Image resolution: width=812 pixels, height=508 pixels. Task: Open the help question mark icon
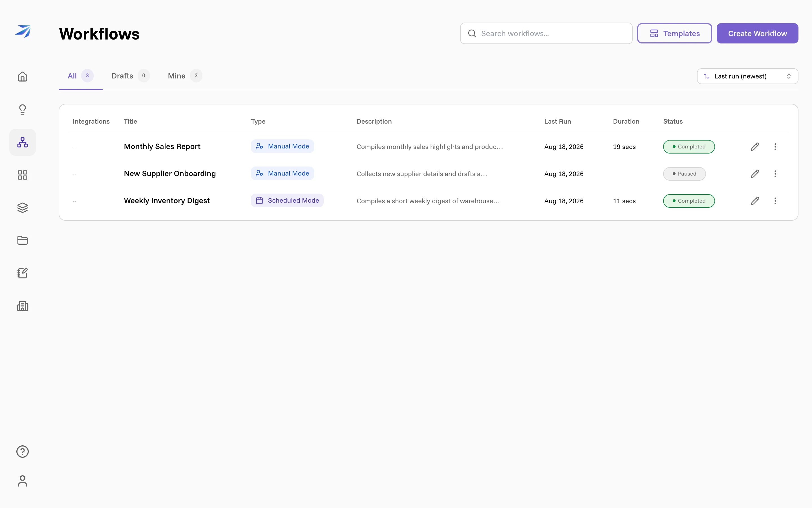point(23,452)
